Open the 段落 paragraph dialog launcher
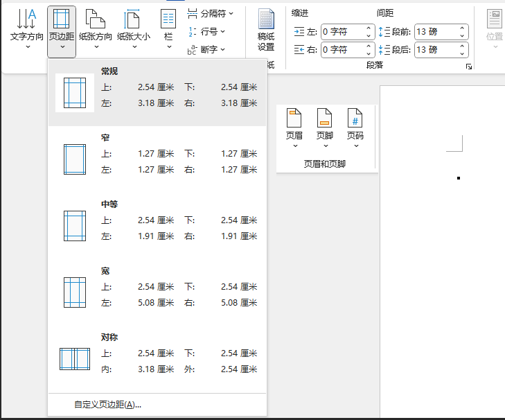This screenshot has height=420, width=505. 469,67
